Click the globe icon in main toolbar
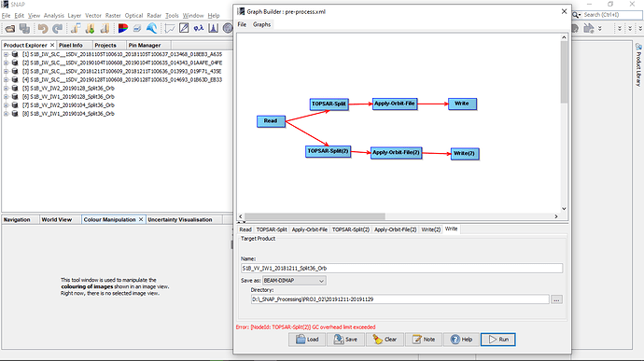644x361 pixels. click(x=228, y=28)
